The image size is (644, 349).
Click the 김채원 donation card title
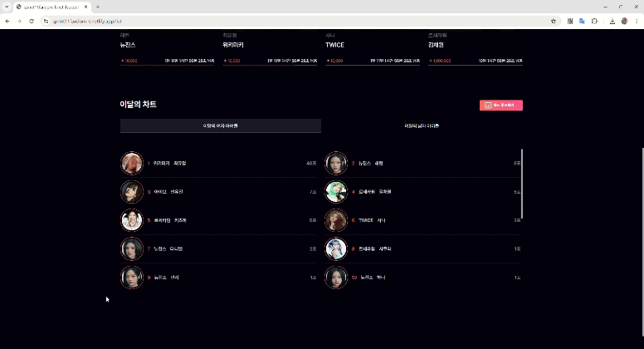tap(436, 45)
